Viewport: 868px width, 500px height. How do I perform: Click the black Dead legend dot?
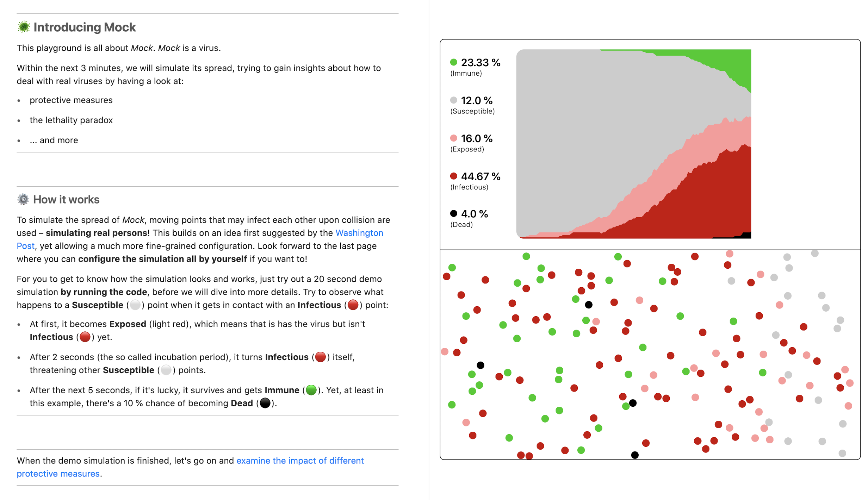point(454,213)
